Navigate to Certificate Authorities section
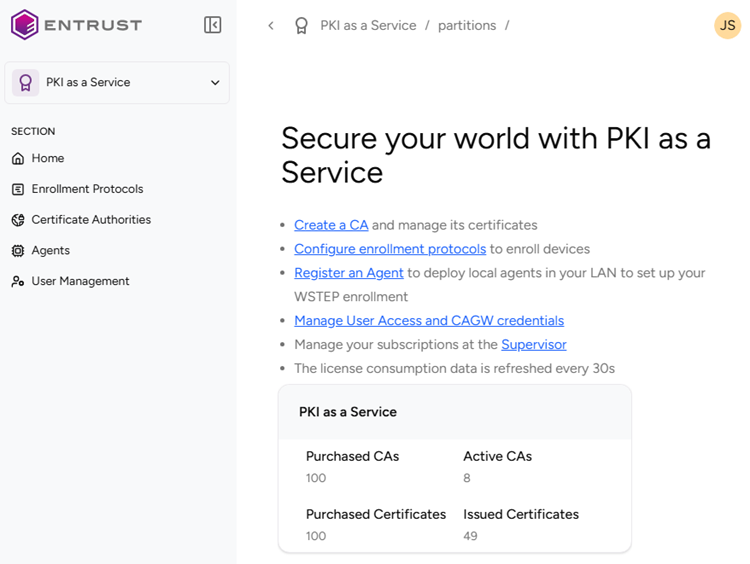The height and width of the screenshot is (564, 750). tap(91, 220)
